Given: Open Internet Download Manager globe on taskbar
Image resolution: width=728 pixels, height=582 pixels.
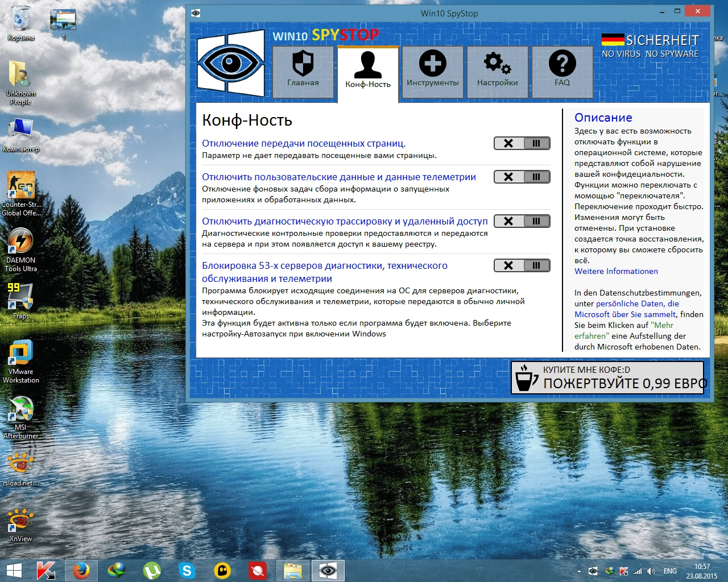Looking at the screenshot, I should (x=117, y=571).
